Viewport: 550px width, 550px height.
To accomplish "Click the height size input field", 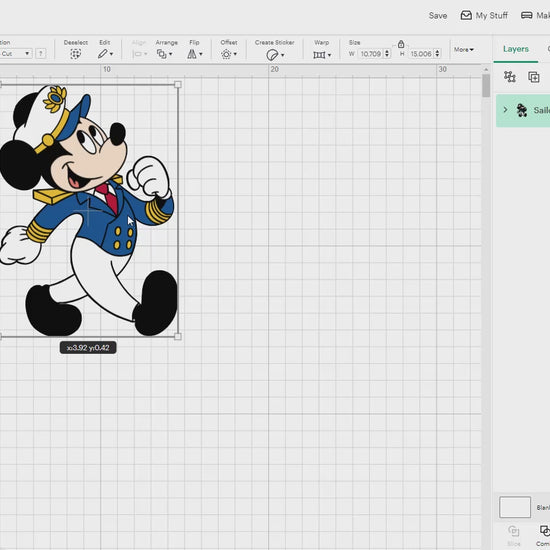I will tap(421, 54).
